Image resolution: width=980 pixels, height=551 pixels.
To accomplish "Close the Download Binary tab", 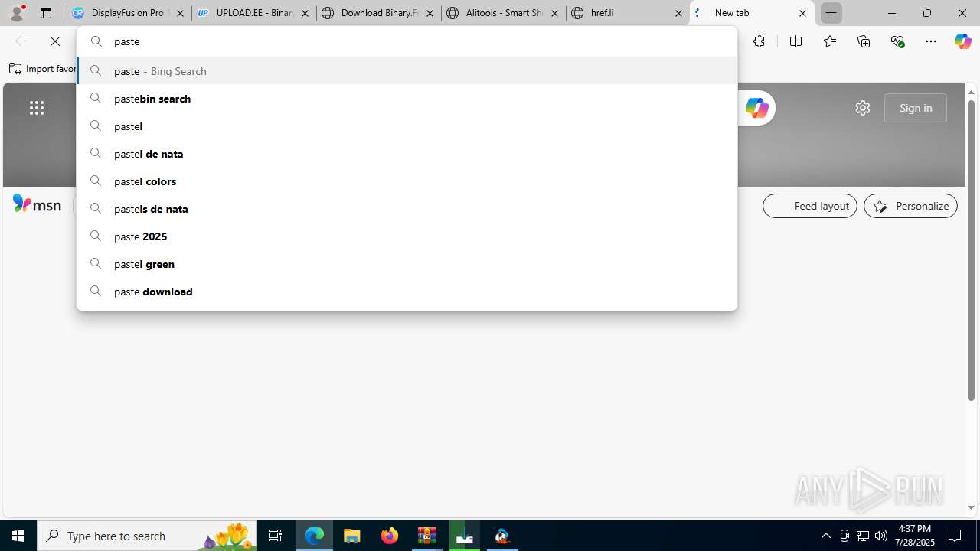I will (430, 13).
